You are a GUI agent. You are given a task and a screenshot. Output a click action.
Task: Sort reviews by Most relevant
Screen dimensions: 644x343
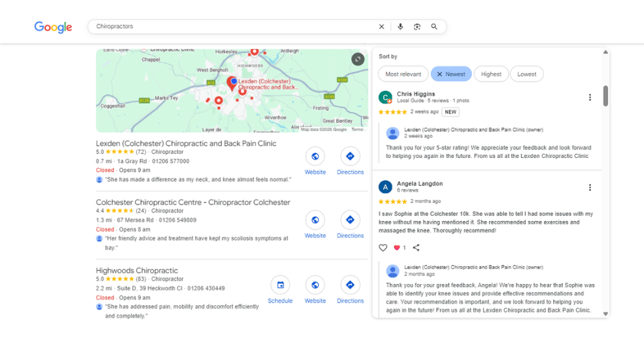coord(403,74)
